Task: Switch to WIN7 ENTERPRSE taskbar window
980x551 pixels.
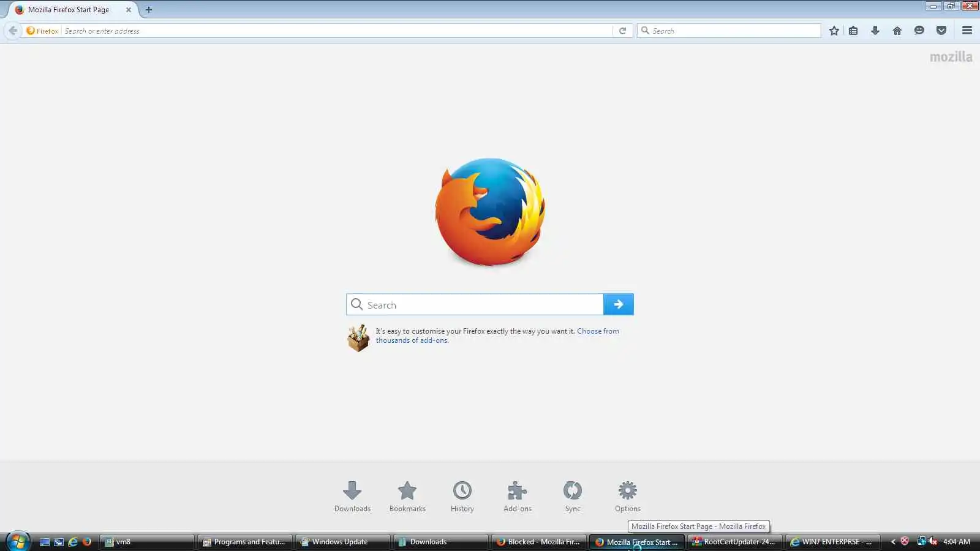Action: point(832,542)
